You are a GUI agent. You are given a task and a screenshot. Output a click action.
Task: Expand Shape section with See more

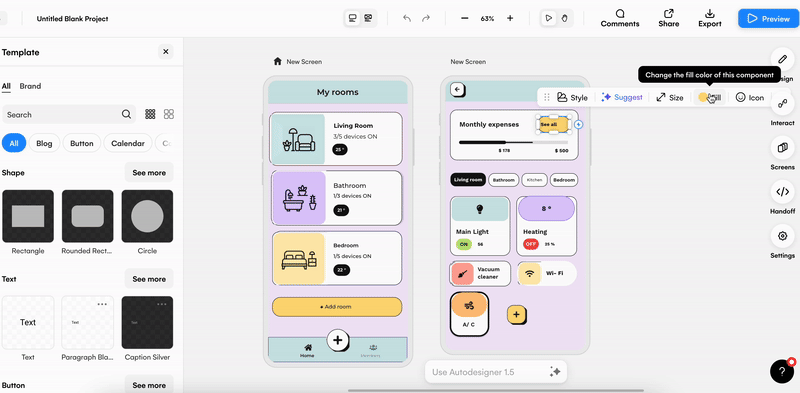(149, 173)
